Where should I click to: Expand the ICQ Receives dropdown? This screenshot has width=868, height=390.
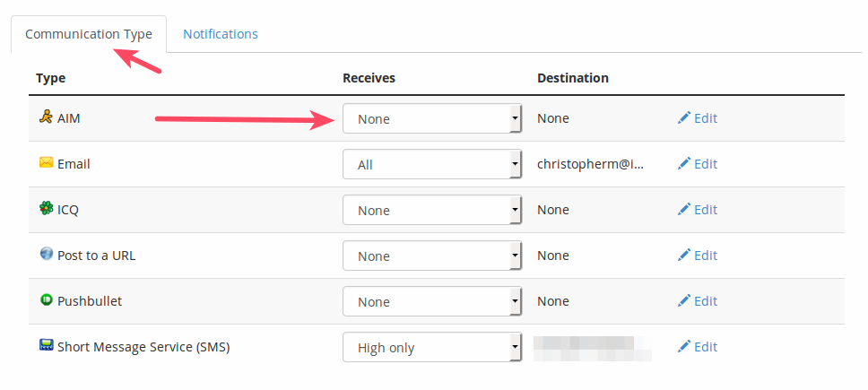(x=431, y=210)
